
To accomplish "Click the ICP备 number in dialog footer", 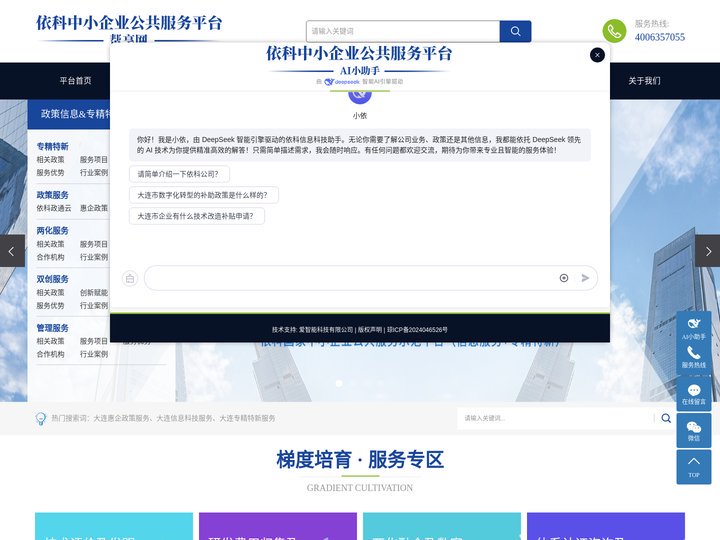I will [x=417, y=330].
